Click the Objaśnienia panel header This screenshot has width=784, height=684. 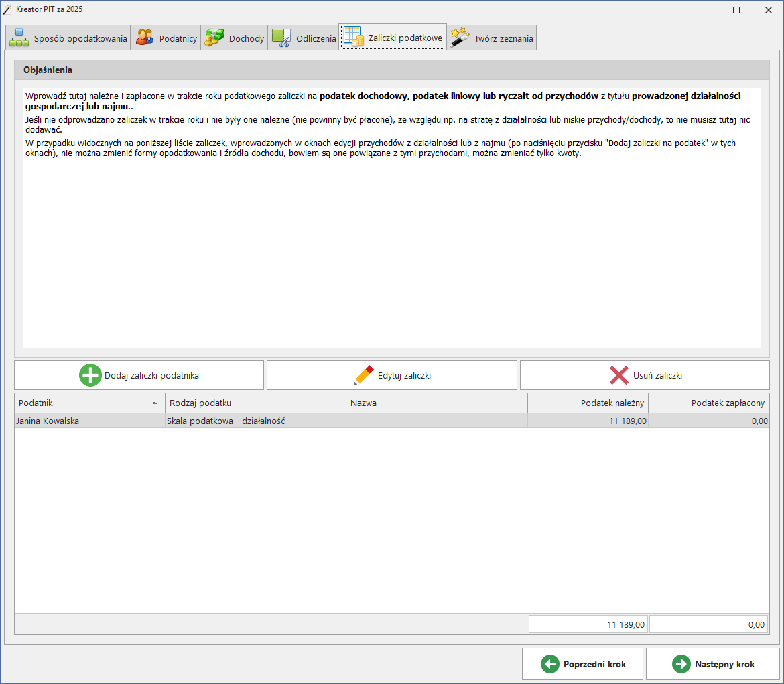coord(392,70)
